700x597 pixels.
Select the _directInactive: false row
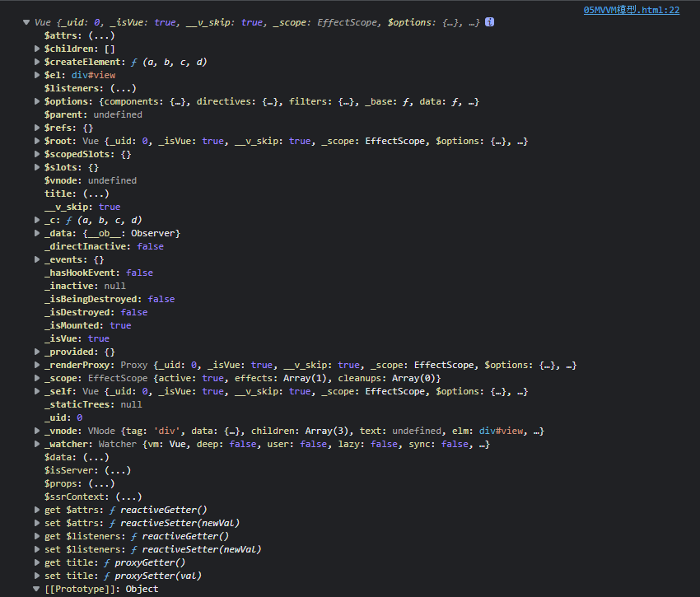[104, 246]
